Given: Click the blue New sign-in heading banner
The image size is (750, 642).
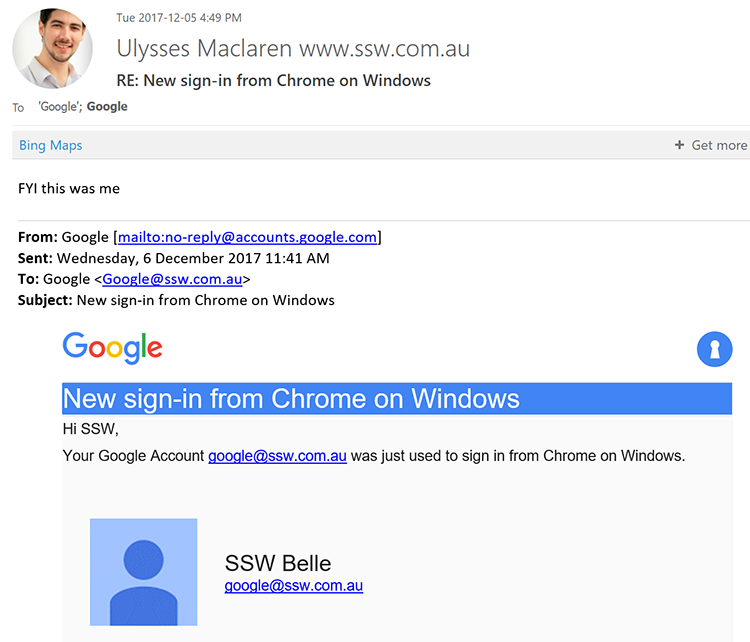Looking at the screenshot, I should point(396,399).
